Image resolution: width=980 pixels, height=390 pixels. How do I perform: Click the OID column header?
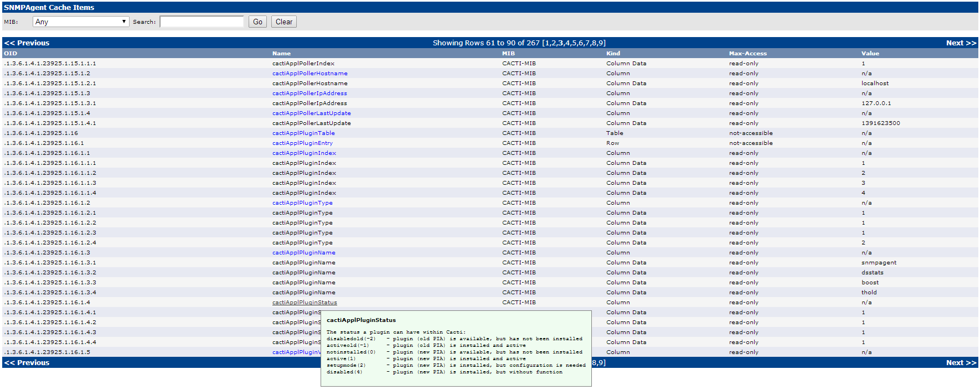pos(11,54)
